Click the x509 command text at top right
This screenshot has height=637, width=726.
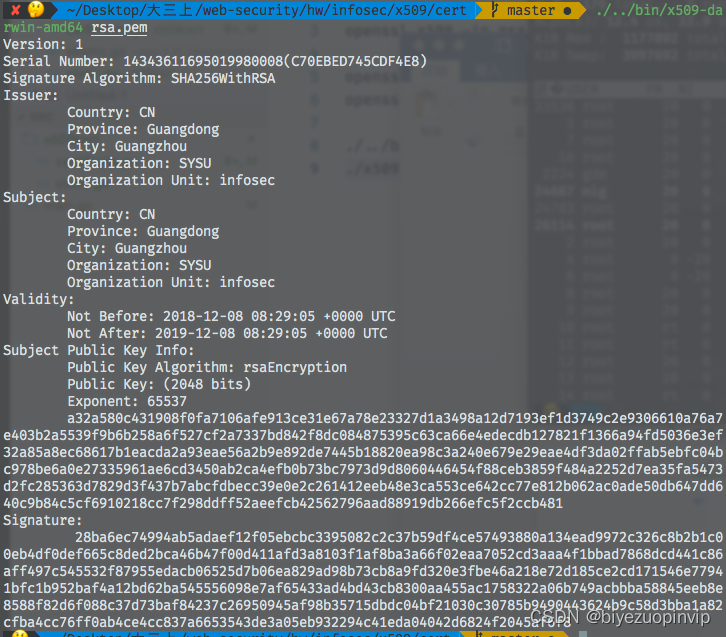(659, 10)
